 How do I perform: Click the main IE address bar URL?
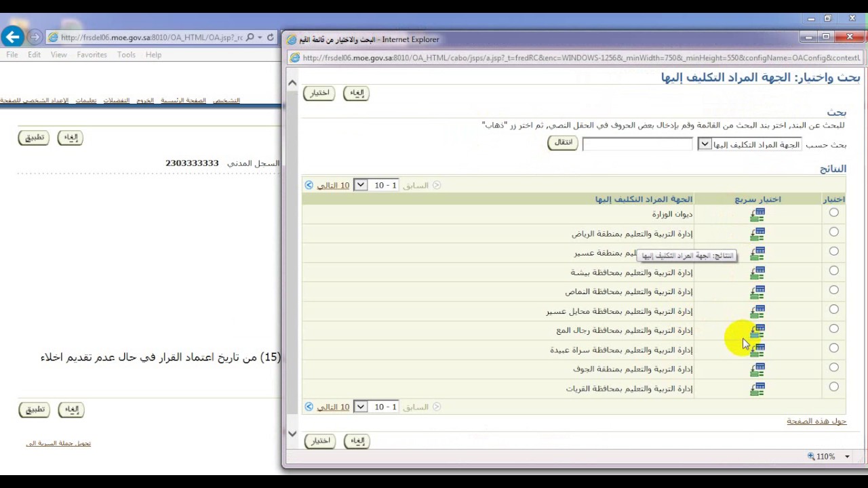[x=151, y=37]
